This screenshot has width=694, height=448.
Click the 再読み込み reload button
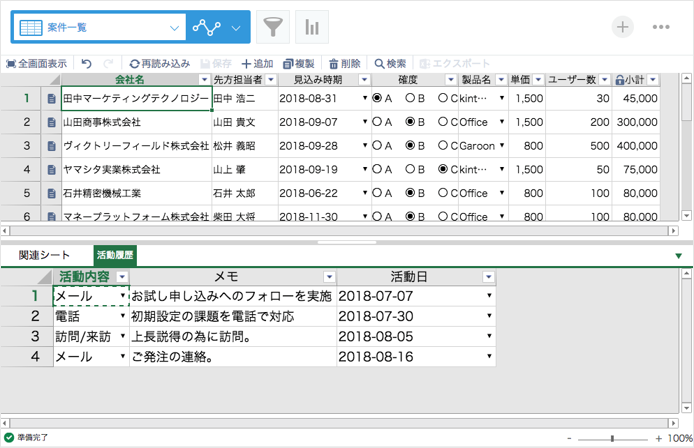[159, 63]
